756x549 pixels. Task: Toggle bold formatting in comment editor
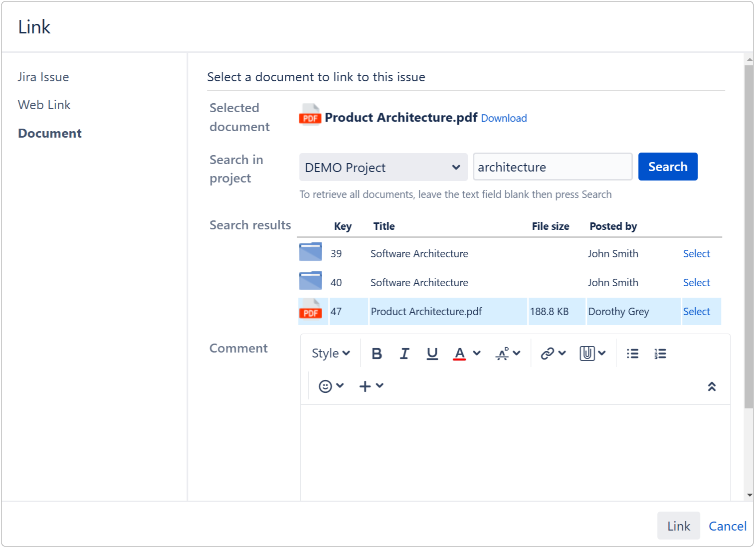pyautogui.click(x=377, y=354)
